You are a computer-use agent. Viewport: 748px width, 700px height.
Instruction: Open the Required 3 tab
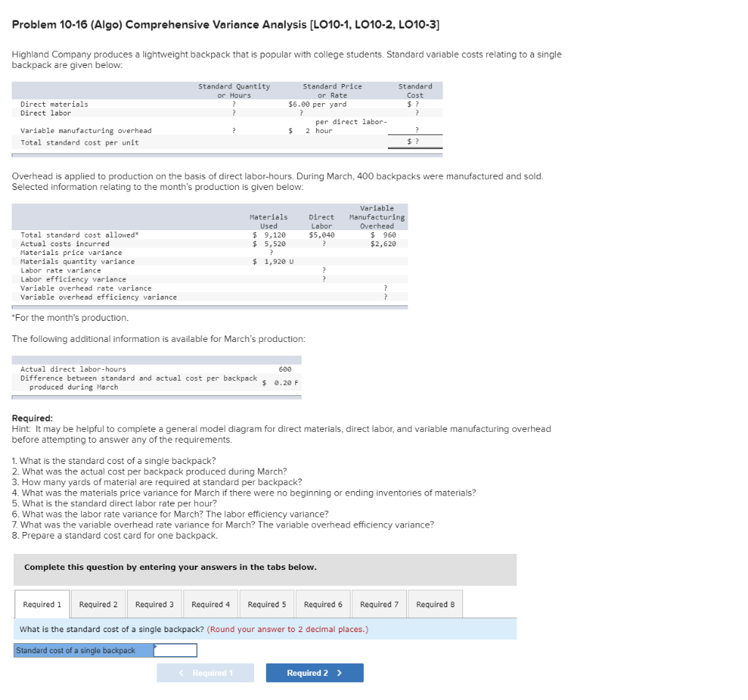click(x=154, y=604)
